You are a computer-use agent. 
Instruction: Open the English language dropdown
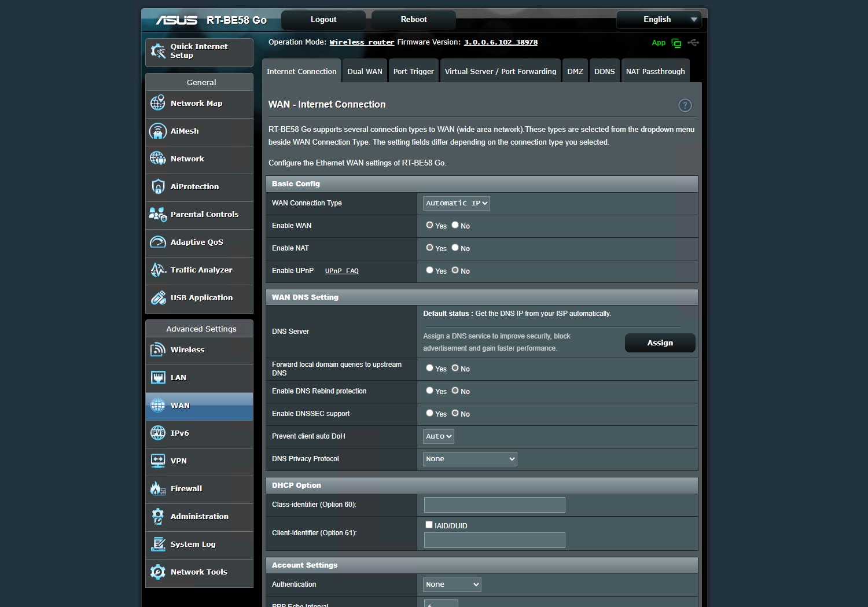click(659, 20)
